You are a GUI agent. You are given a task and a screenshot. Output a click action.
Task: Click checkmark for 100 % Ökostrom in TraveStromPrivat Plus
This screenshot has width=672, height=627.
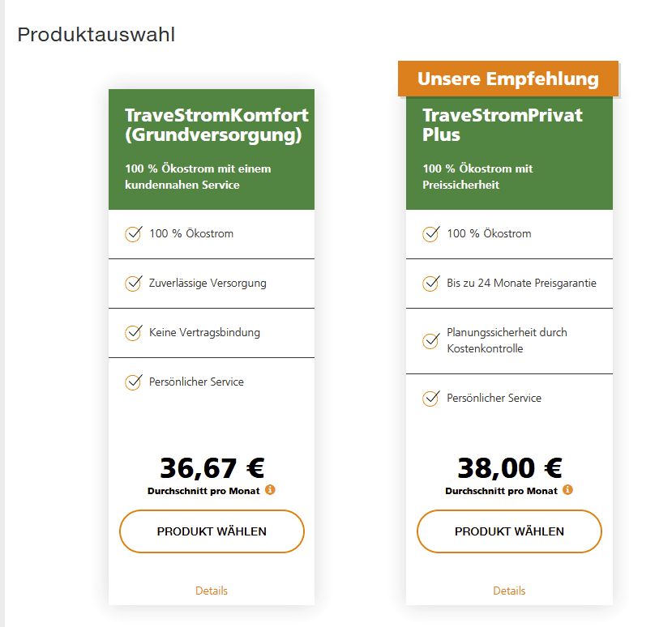pyautogui.click(x=431, y=234)
